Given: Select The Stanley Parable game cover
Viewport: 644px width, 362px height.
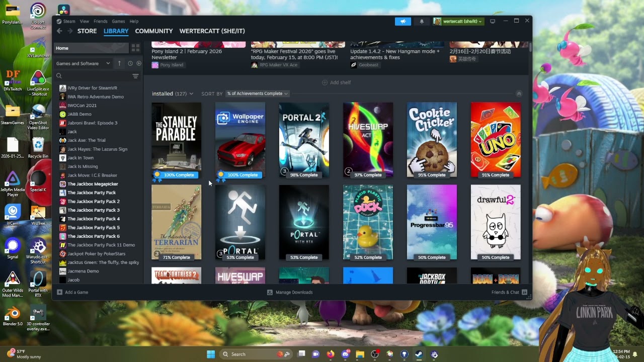Looking at the screenshot, I should [x=176, y=140].
